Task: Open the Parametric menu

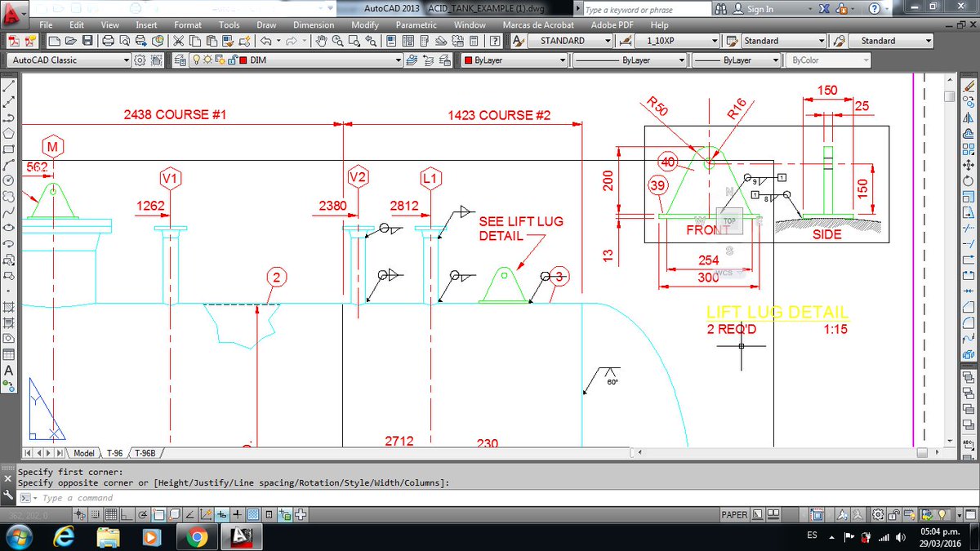Action: 416,25
